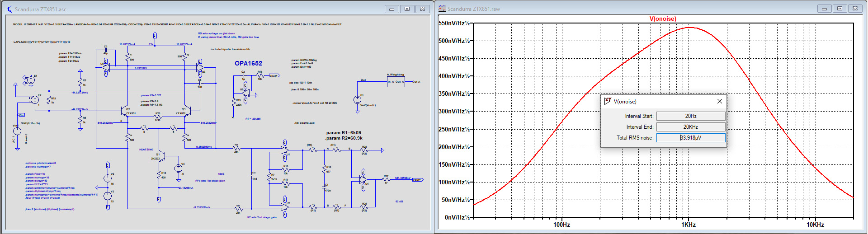This screenshot has height=234, width=868.
Task: Select the Q2 ZTX851 transistor symbol
Action: click(124, 111)
